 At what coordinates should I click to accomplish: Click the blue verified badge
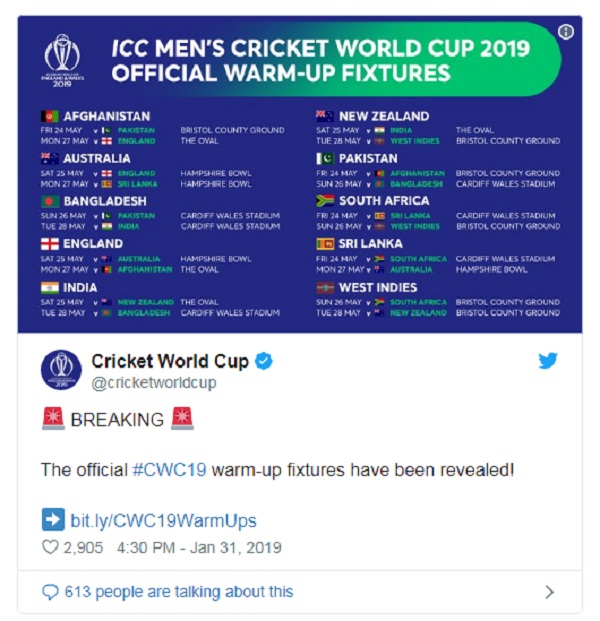[264, 361]
